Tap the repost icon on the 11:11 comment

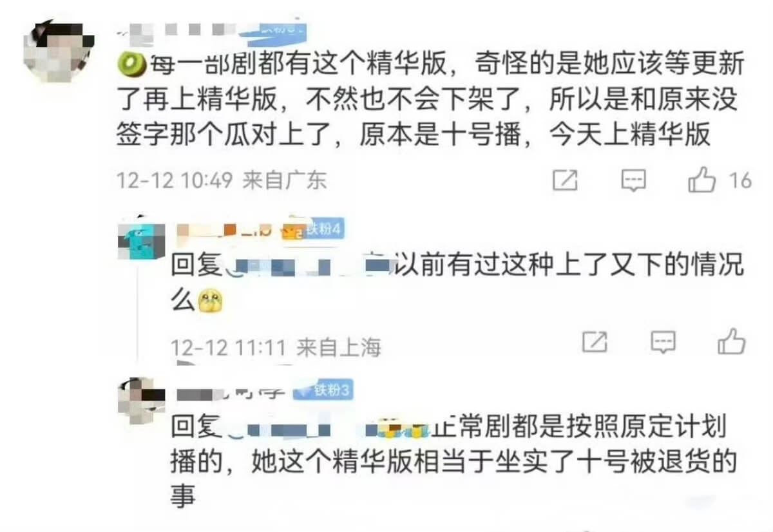point(595,342)
